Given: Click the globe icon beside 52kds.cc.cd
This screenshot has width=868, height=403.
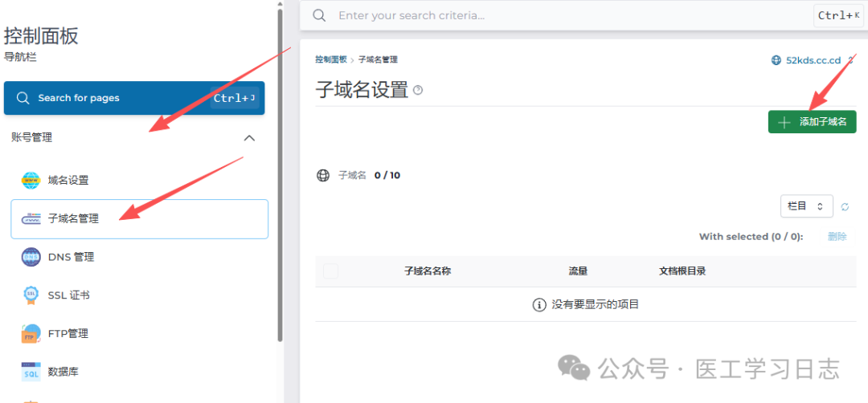Looking at the screenshot, I should [776, 60].
